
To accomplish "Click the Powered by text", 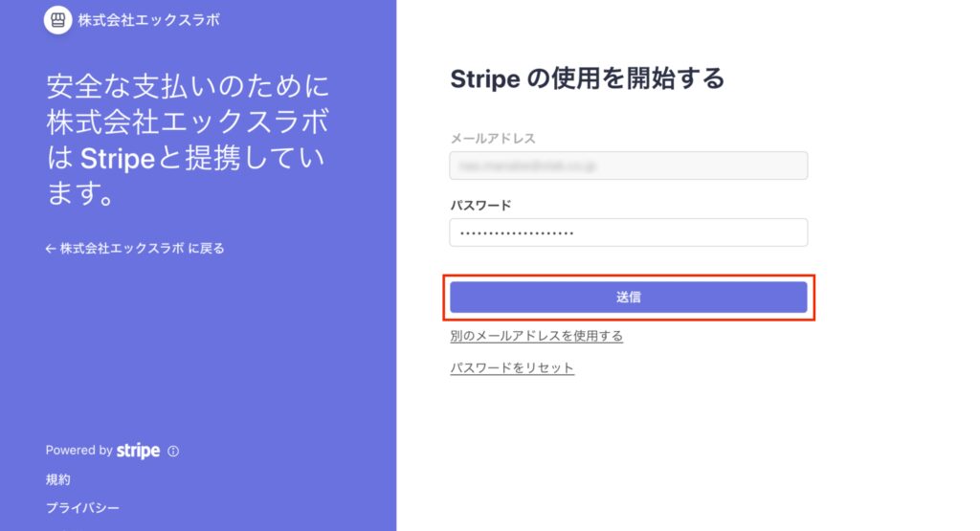I will click(78, 451).
